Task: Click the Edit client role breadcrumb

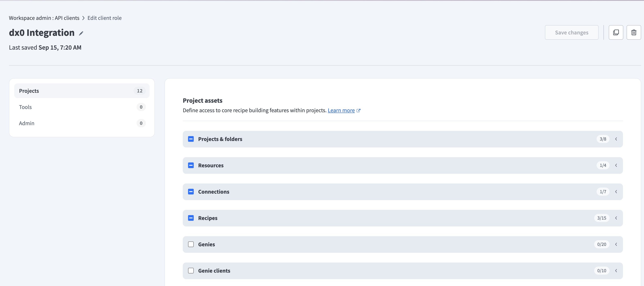Action: pyautogui.click(x=105, y=18)
